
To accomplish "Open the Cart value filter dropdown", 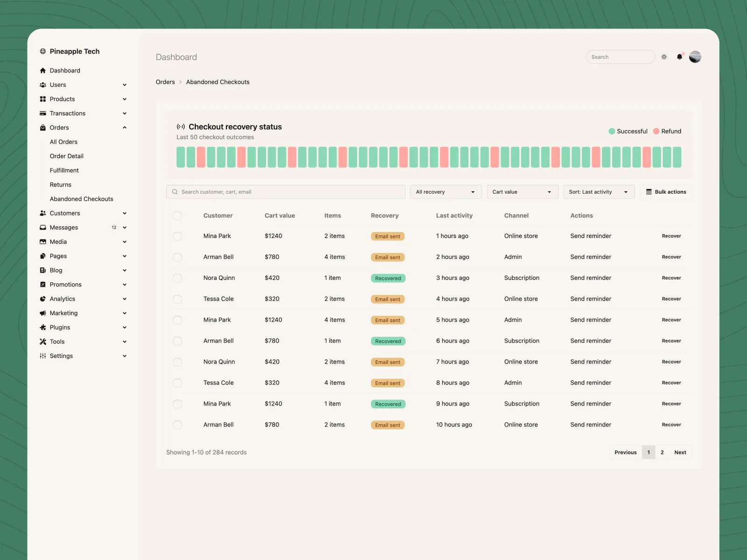I will tap(522, 192).
